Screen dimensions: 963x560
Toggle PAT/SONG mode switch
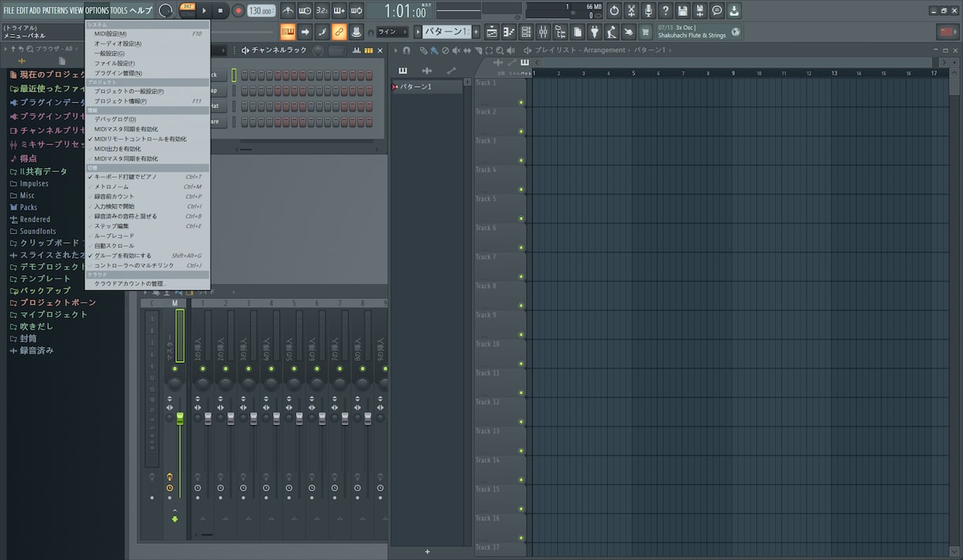pyautogui.click(x=187, y=10)
